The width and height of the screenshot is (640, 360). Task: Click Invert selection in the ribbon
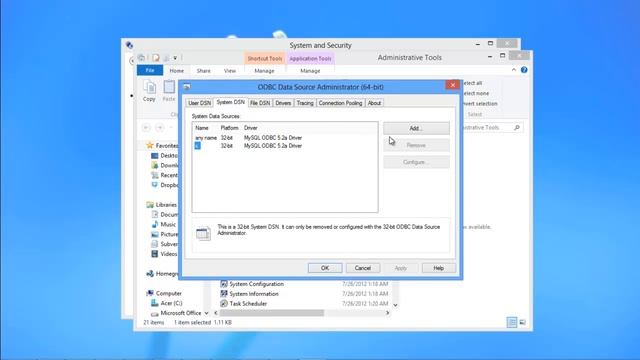point(480,104)
